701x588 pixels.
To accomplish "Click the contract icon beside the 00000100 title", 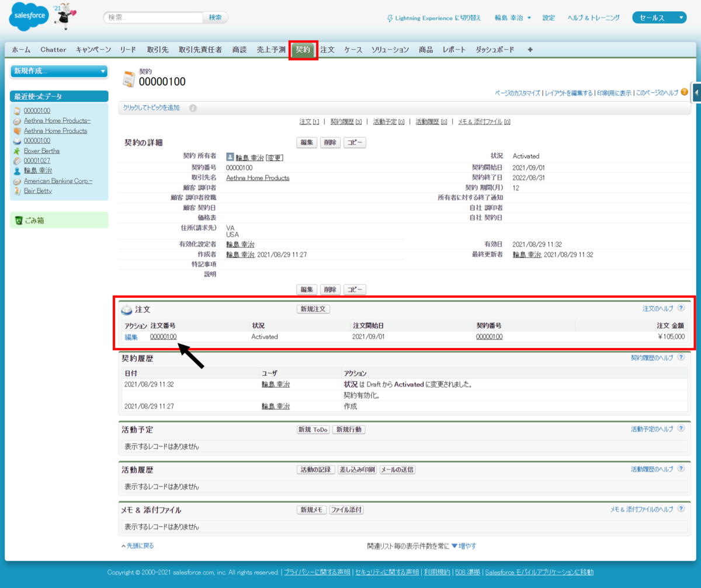I will (129, 79).
